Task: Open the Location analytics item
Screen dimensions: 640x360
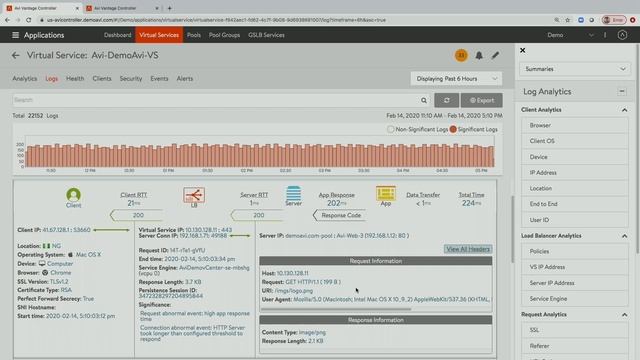Action: (575, 188)
